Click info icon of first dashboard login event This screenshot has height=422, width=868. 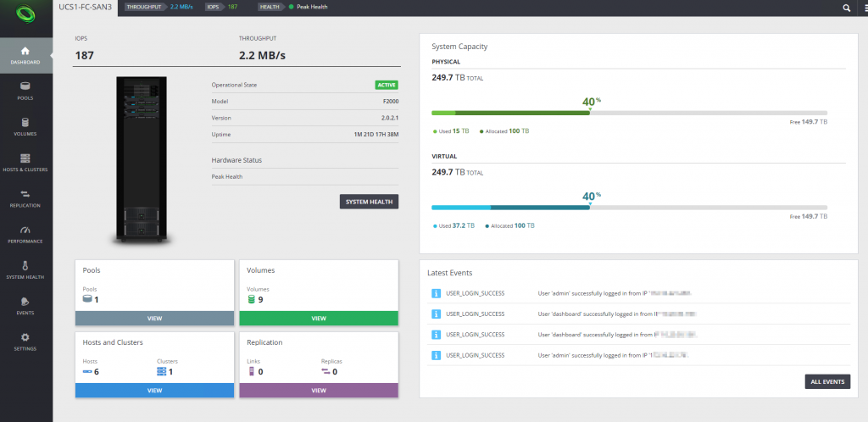[x=436, y=314]
